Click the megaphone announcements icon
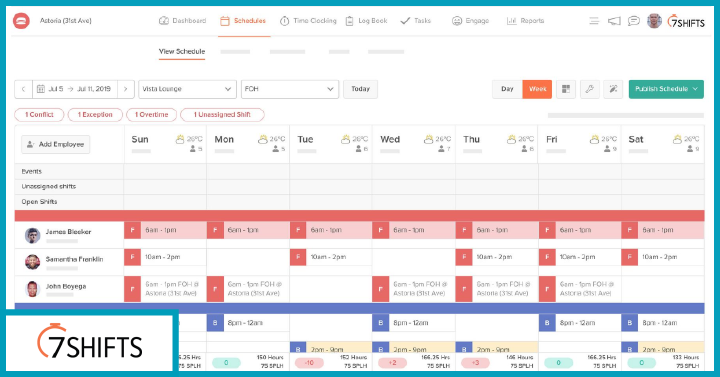The image size is (720, 377). (x=614, y=21)
